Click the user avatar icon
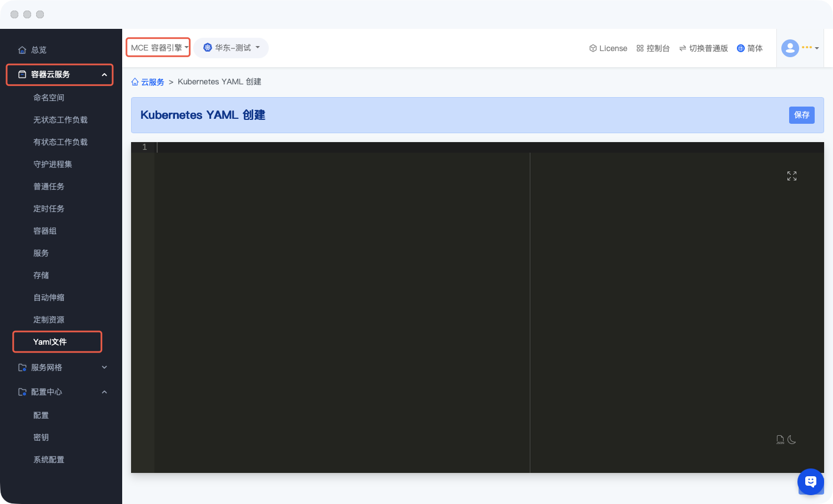The width and height of the screenshot is (833, 504). [790, 48]
